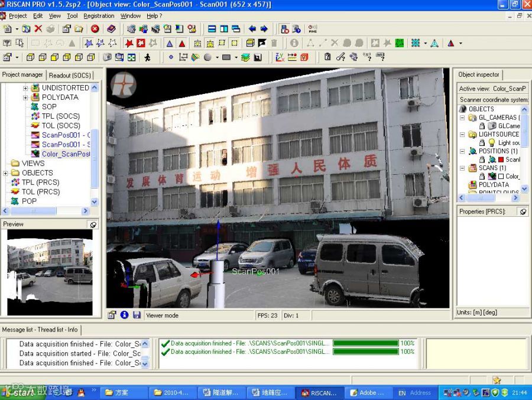Screen dimensions: 532x400
Task: Click the blue info icon below viewer
Action: click(x=125, y=315)
